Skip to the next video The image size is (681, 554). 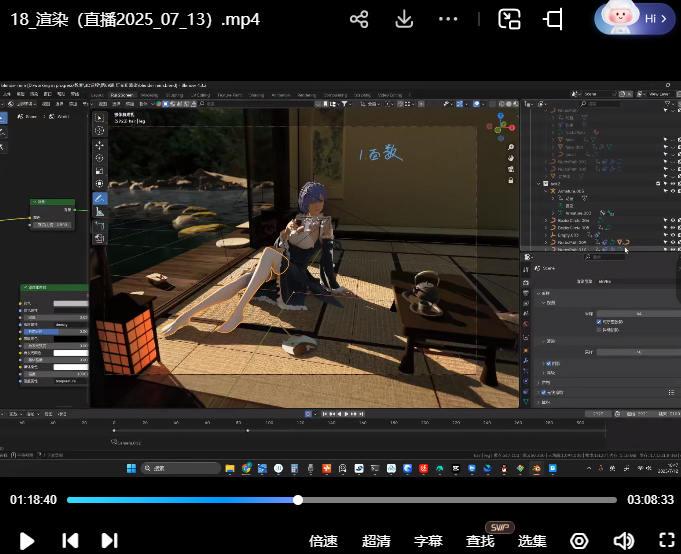pyautogui.click(x=109, y=541)
